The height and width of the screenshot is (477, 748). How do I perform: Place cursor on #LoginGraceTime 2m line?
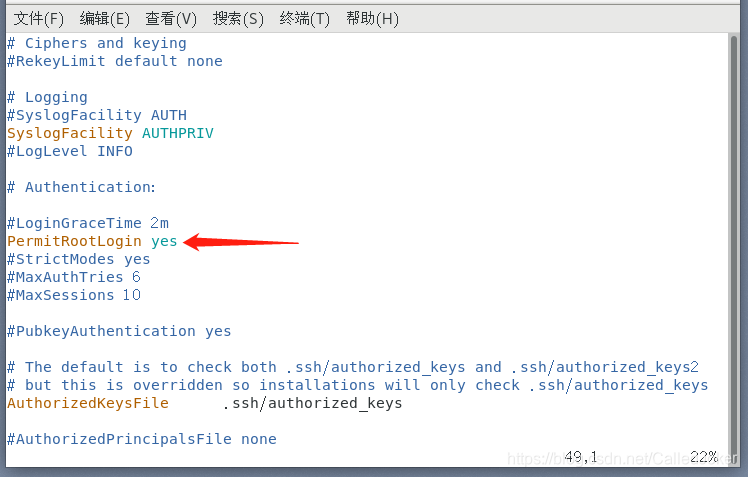[x=88, y=223]
